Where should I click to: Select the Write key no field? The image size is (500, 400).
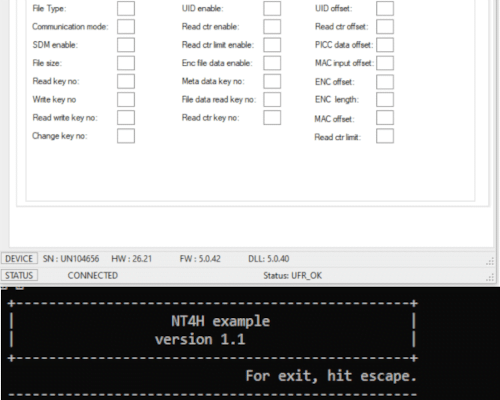tap(126, 99)
